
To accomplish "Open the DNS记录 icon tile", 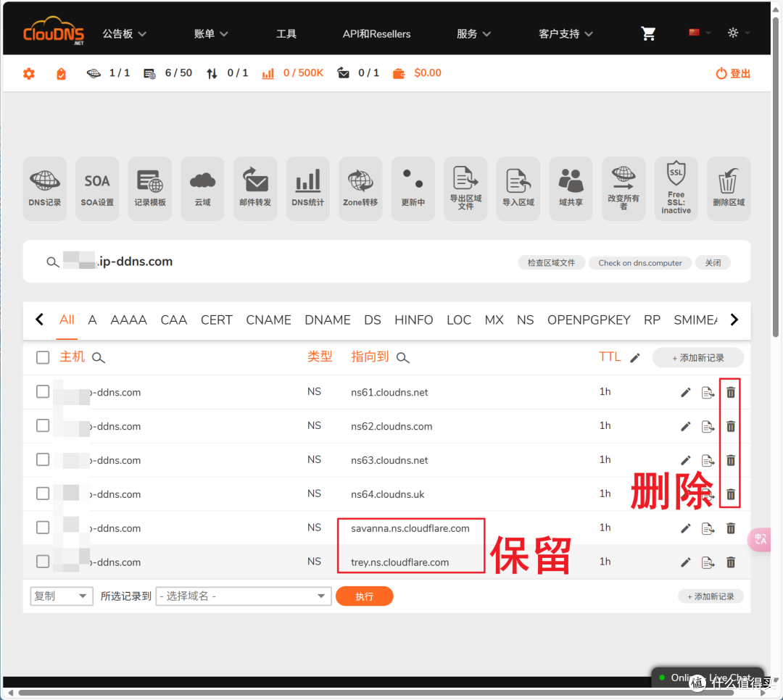I will point(44,188).
